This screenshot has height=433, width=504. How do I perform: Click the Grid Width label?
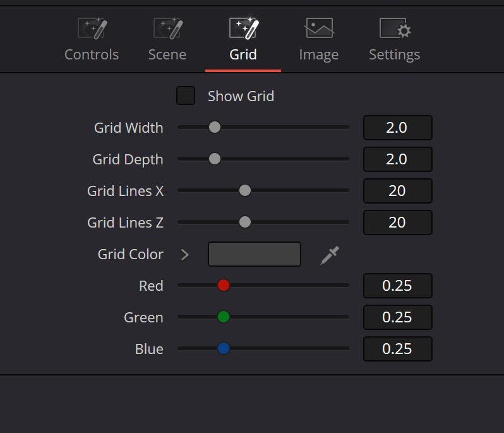129,128
